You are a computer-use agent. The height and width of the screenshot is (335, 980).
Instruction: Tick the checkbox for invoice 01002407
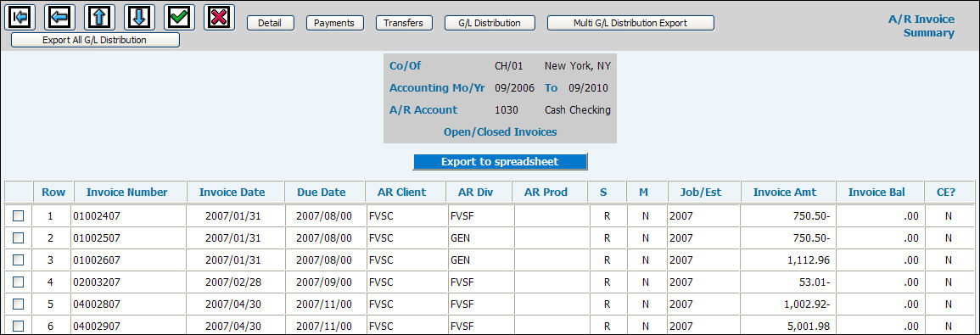click(18, 215)
